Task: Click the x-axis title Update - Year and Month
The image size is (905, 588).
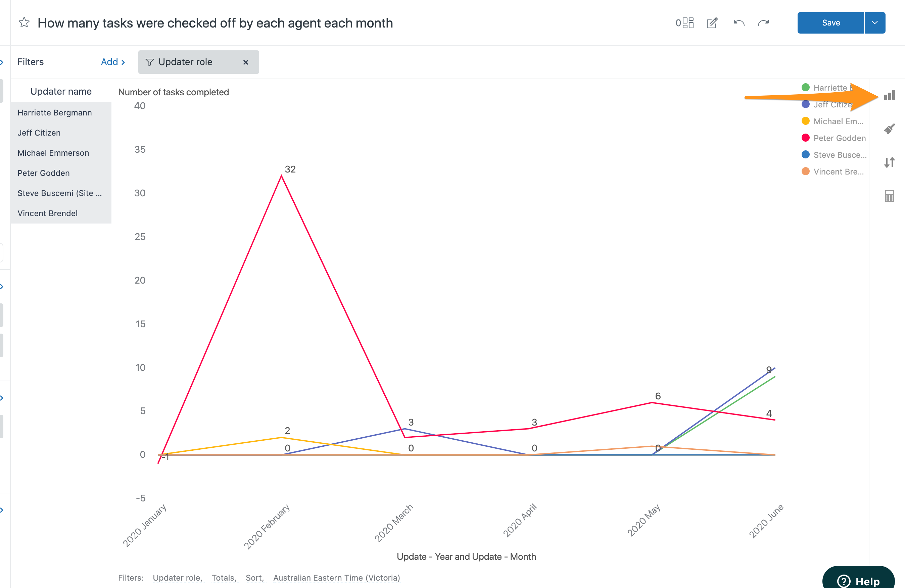Action: coord(466,556)
